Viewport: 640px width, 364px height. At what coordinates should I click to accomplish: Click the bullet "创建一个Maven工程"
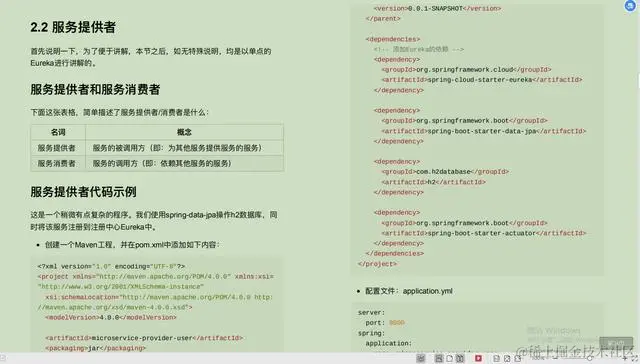tap(132, 245)
